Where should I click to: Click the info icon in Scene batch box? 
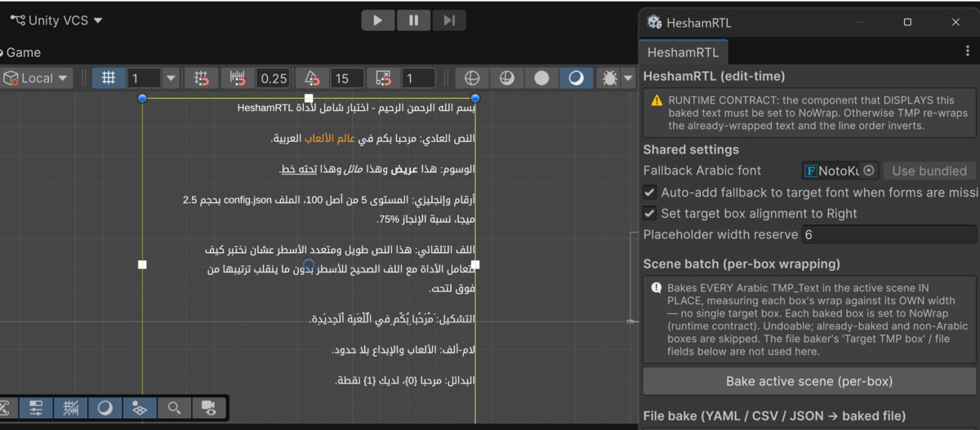pos(657,287)
